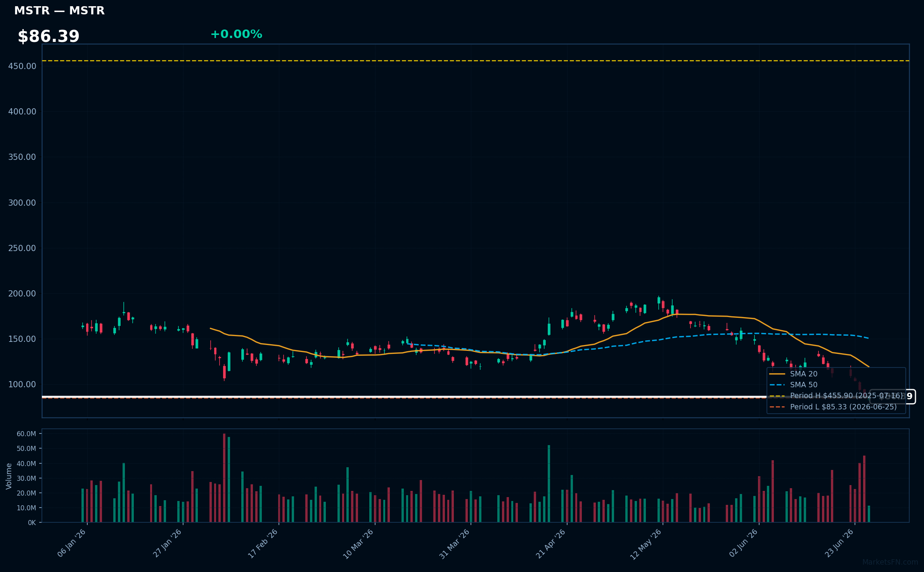Click the $86.39 current price heading
The height and width of the screenshot is (572, 924).
pos(48,36)
